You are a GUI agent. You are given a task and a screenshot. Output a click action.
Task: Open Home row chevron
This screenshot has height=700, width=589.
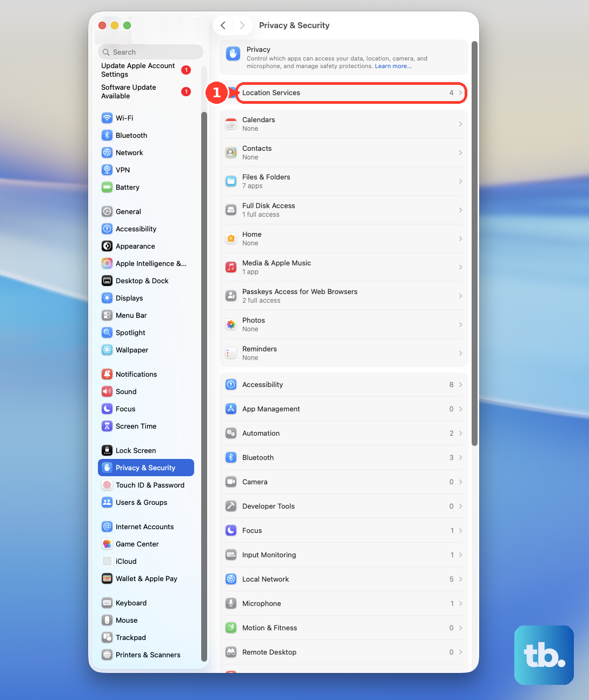pos(460,238)
